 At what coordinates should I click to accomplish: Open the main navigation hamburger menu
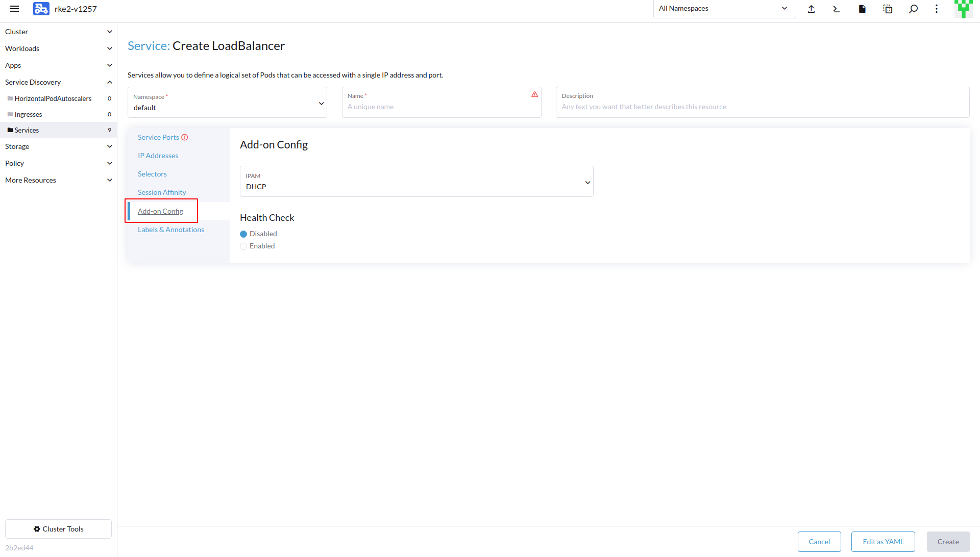pos(14,9)
